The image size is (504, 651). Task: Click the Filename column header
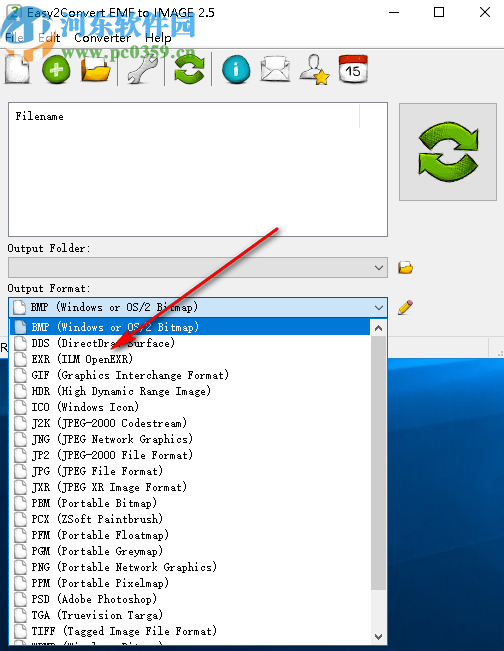point(185,116)
